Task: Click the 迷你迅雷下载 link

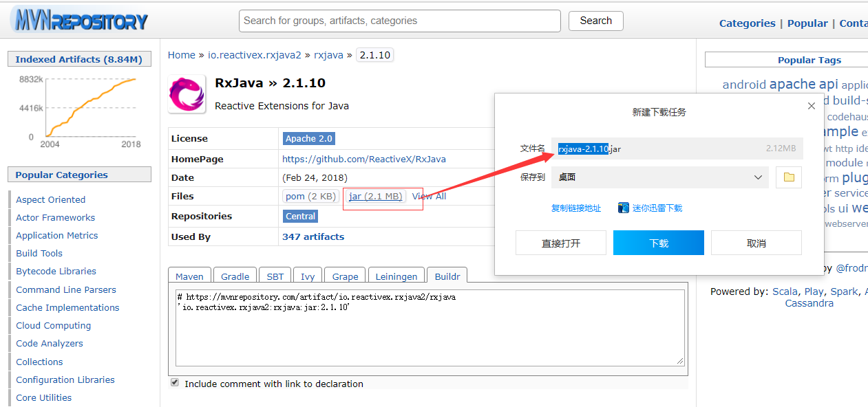Action: 657,208
